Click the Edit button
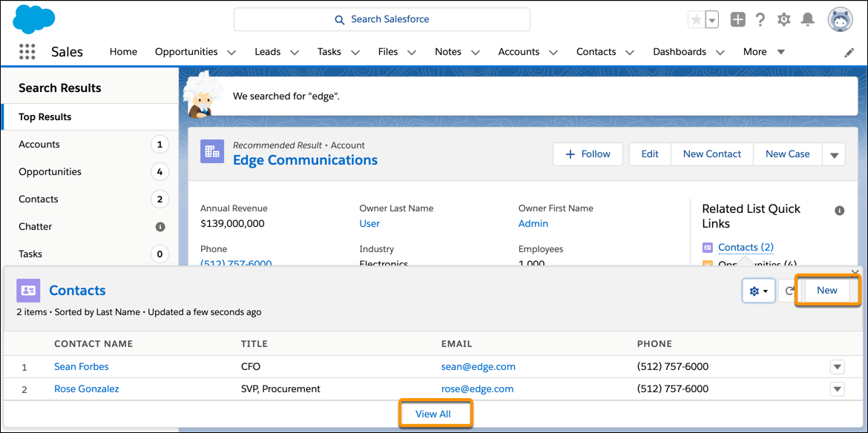This screenshot has width=868, height=433. (x=650, y=154)
